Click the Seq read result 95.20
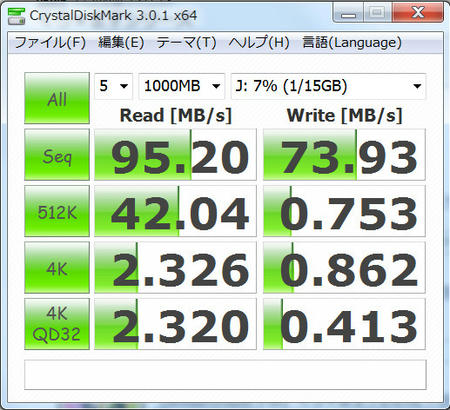This screenshot has height=410, width=450. pos(175,155)
